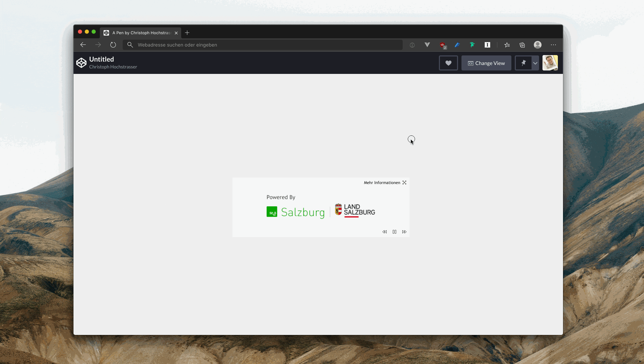This screenshot has width=644, height=364.
Task: Click the Land Salzburg logo
Action: [355, 210]
